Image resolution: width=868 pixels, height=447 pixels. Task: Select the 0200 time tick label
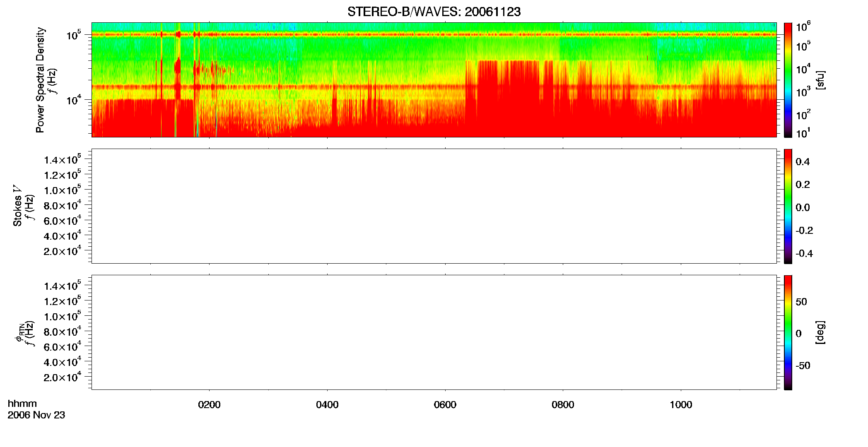click(x=209, y=405)
